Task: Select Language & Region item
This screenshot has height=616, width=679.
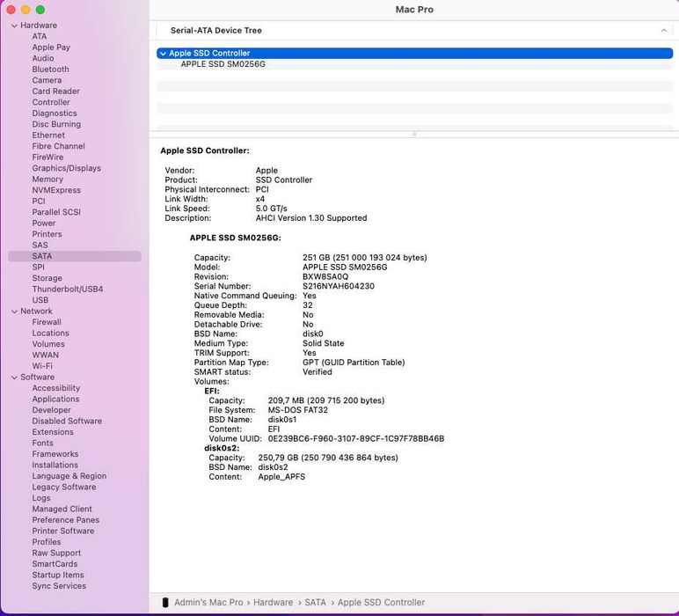Action: [x=69, y=476]
